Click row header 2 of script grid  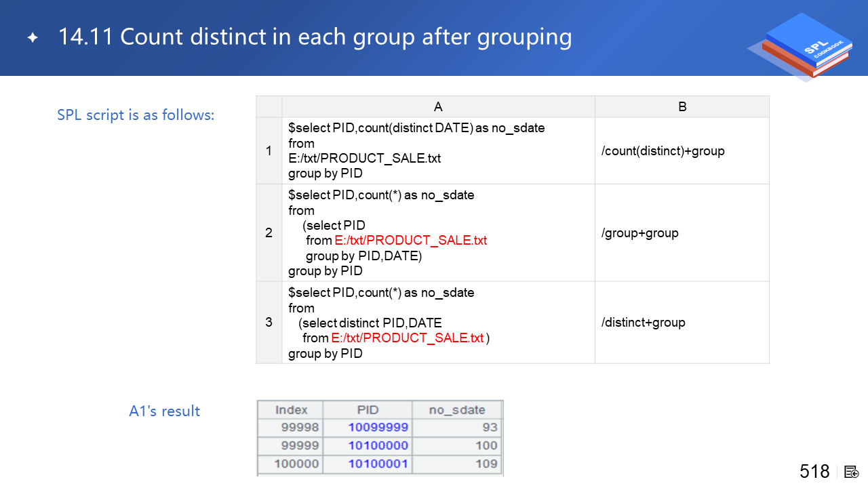pyautogui.click(x=269, y=232)
